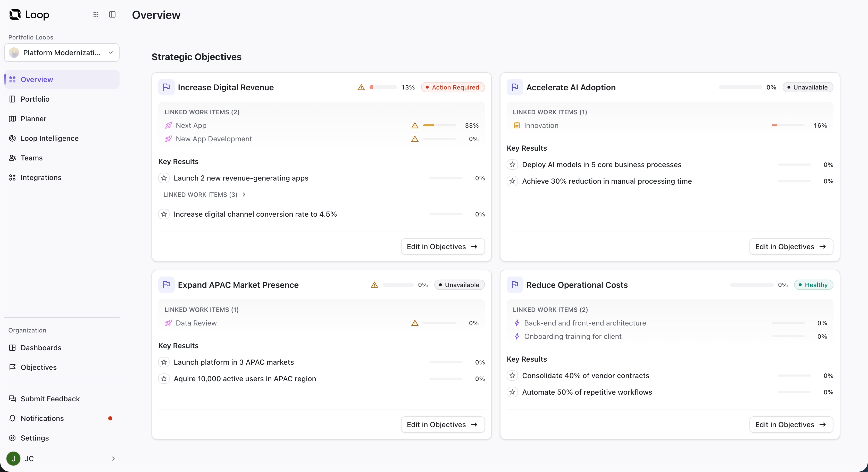Star 'Automate 50% of repetitive workflows'
This screenshot has width=868, height=472.
[513, 392]
